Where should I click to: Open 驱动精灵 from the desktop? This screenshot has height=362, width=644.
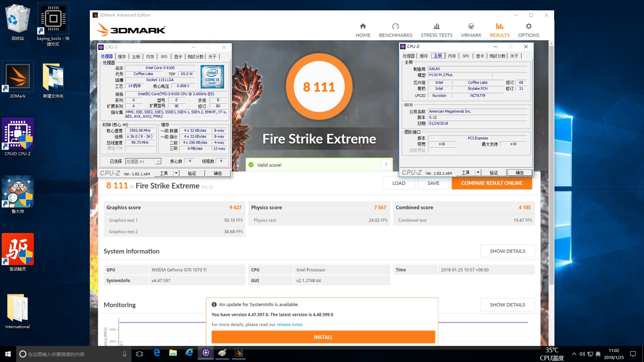pos(17,249)
